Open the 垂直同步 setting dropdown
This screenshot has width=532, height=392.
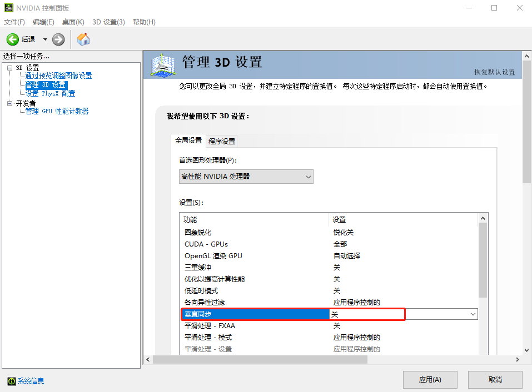(x=473, y=314)
